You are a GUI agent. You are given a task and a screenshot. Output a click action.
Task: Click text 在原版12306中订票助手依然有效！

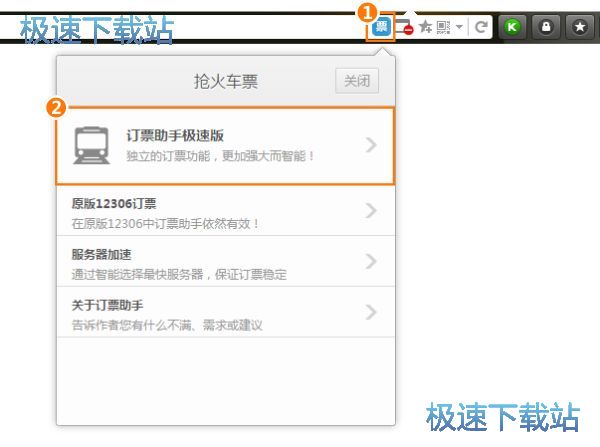click(166, 224)
